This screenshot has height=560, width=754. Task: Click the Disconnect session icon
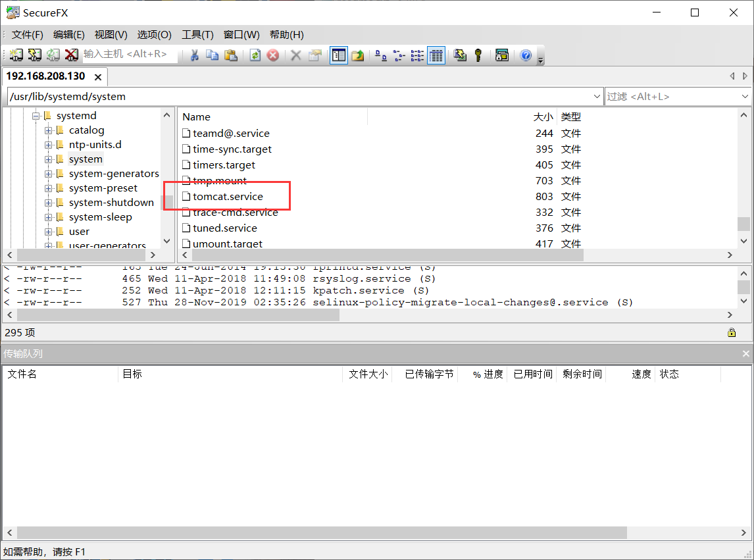(72, 55)
